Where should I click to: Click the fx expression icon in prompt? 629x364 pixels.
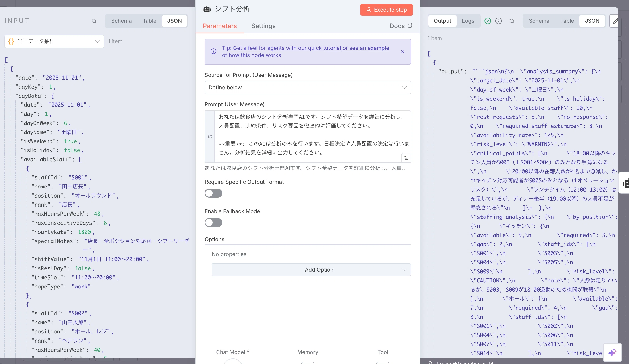click(210, 136)
